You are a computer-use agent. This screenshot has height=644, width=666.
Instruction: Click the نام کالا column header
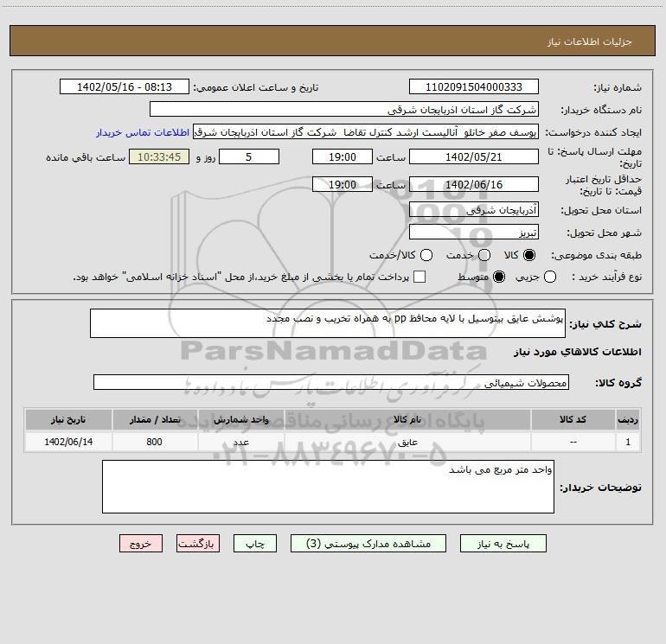tap(407, 419)
